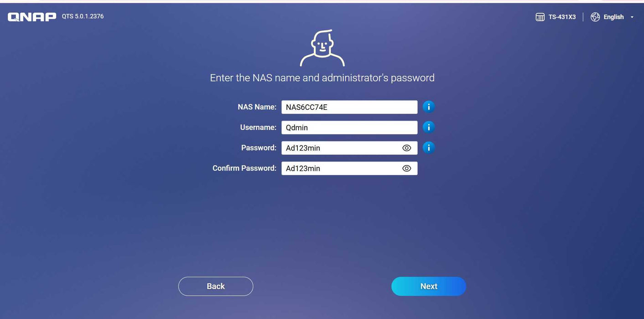Focus the NAS Name input field

coord(349,107)
